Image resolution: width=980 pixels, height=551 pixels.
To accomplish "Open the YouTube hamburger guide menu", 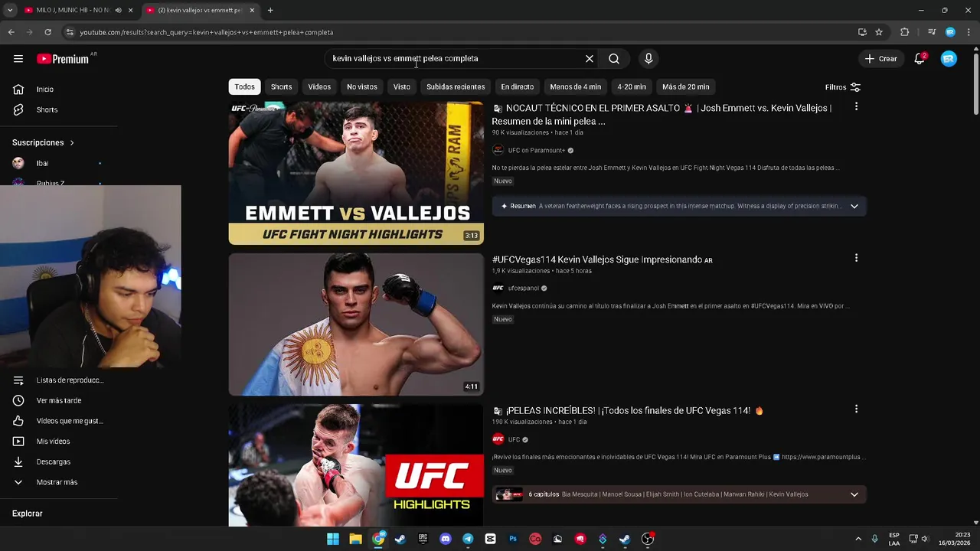I will [x=18, y=59].
